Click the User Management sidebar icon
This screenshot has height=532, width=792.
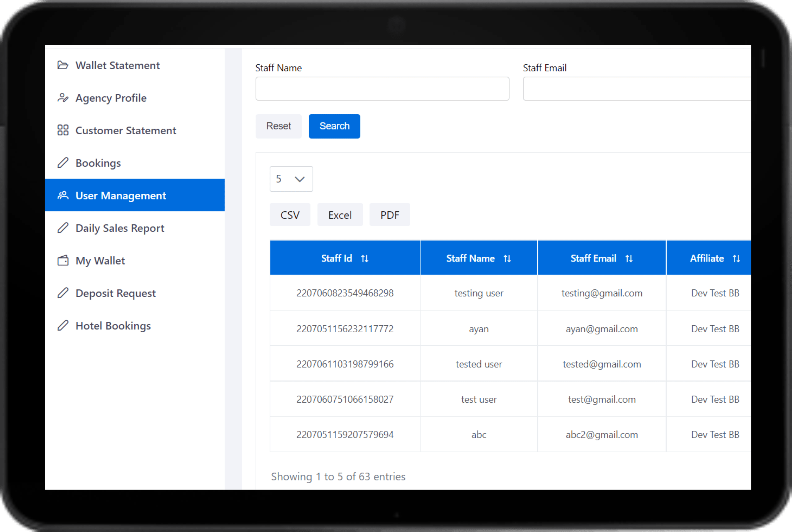click(63, 195)
